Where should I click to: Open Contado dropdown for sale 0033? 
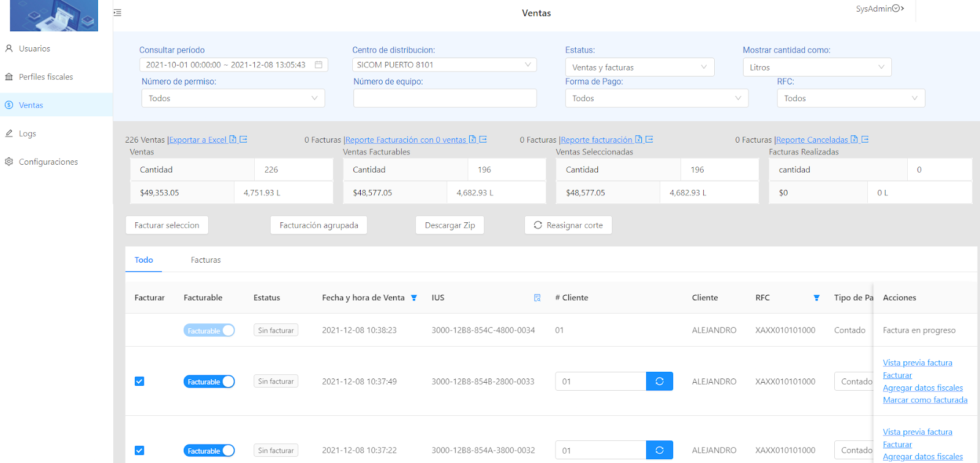point(854,382)
